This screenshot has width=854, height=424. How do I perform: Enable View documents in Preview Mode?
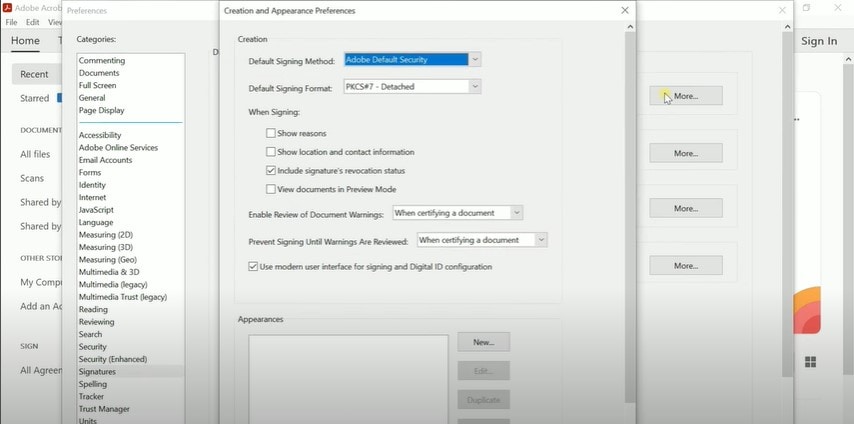click(271, 190)
